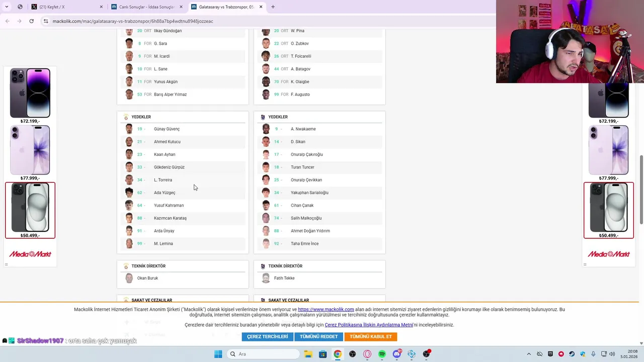
Task: Close the Keşfet / X tab
Action: point(101,7)
